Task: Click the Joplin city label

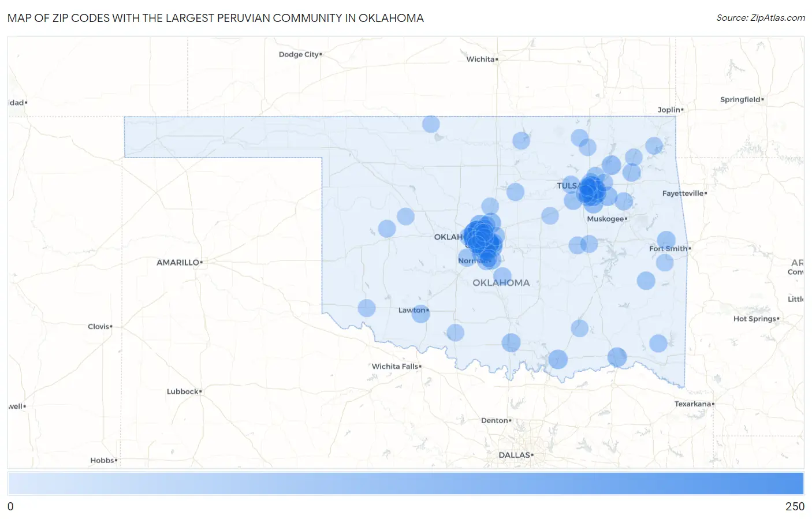Action: (x=669, y=110)
